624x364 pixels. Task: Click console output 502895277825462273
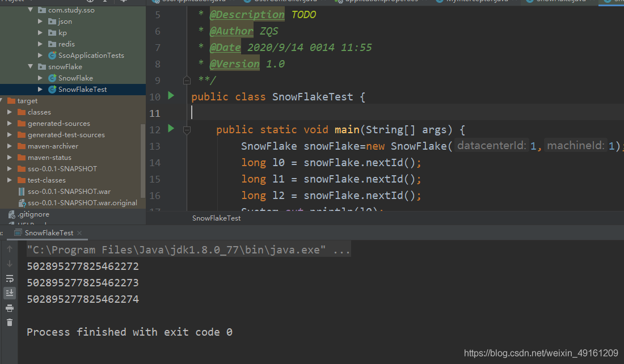click(x=83, y=282)
